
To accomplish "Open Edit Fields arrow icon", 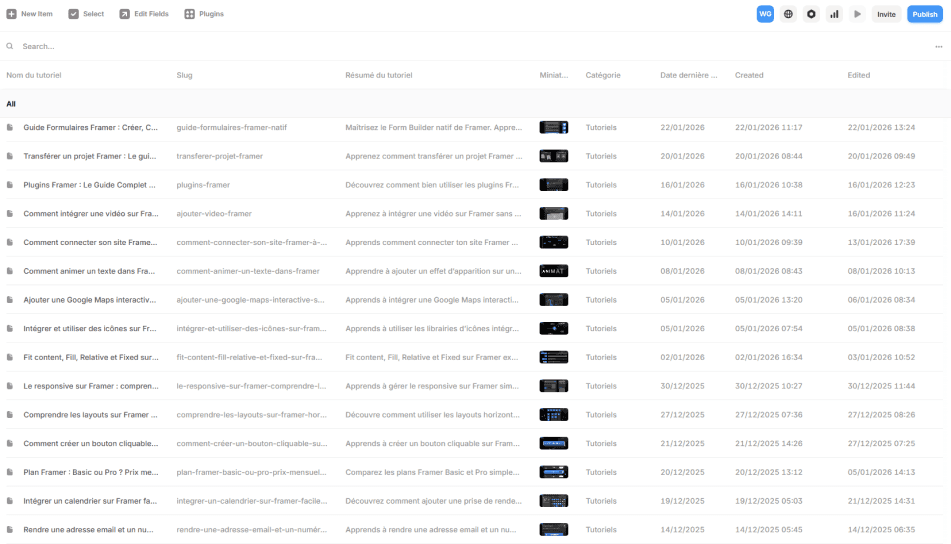I will click(x=124, y=14).
